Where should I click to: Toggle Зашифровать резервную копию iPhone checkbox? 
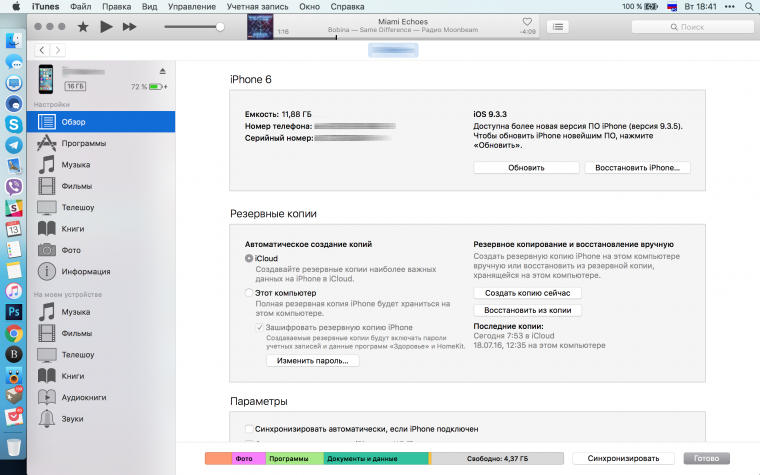coord(260,327)
